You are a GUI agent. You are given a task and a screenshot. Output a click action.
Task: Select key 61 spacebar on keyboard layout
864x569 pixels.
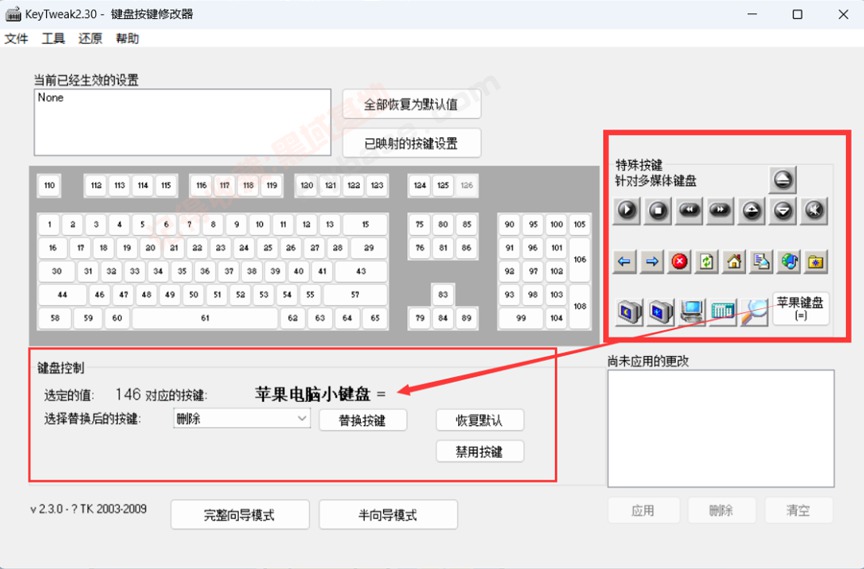click(x=205, y=318)
